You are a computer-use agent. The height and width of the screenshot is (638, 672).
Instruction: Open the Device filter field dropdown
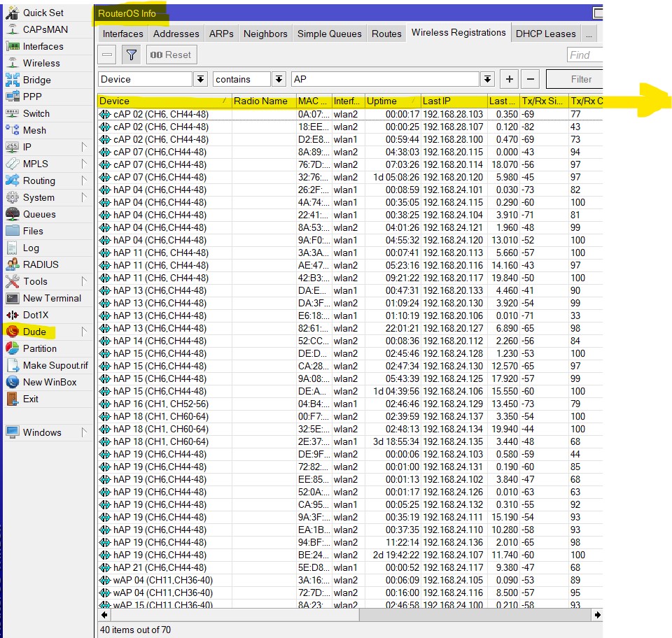(200, 79)
